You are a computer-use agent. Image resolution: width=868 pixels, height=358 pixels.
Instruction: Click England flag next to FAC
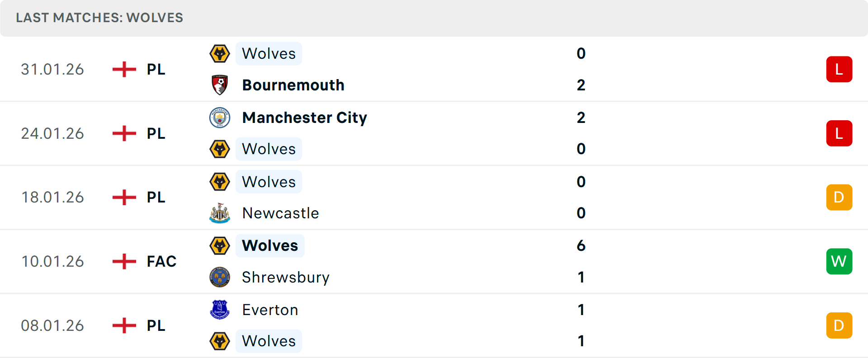point(124,261)
